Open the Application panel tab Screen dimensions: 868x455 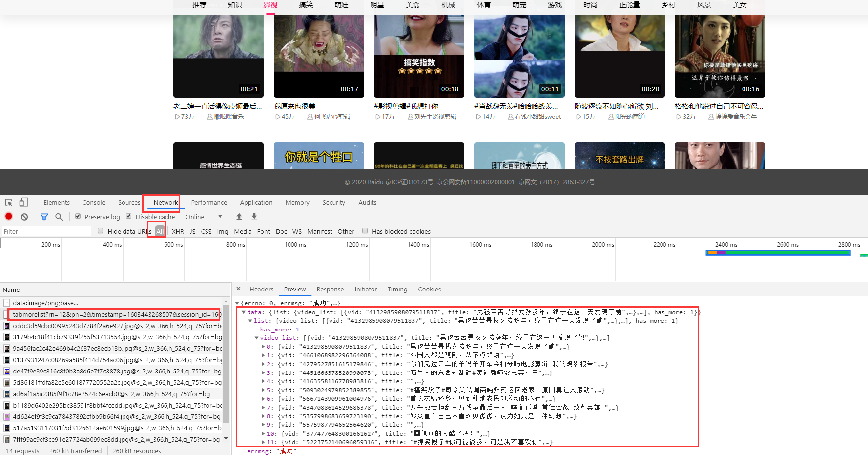(256, 202)
